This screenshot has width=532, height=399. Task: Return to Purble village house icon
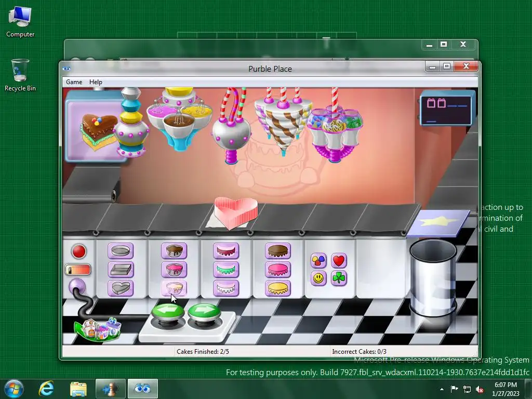[x=97, y=329]
